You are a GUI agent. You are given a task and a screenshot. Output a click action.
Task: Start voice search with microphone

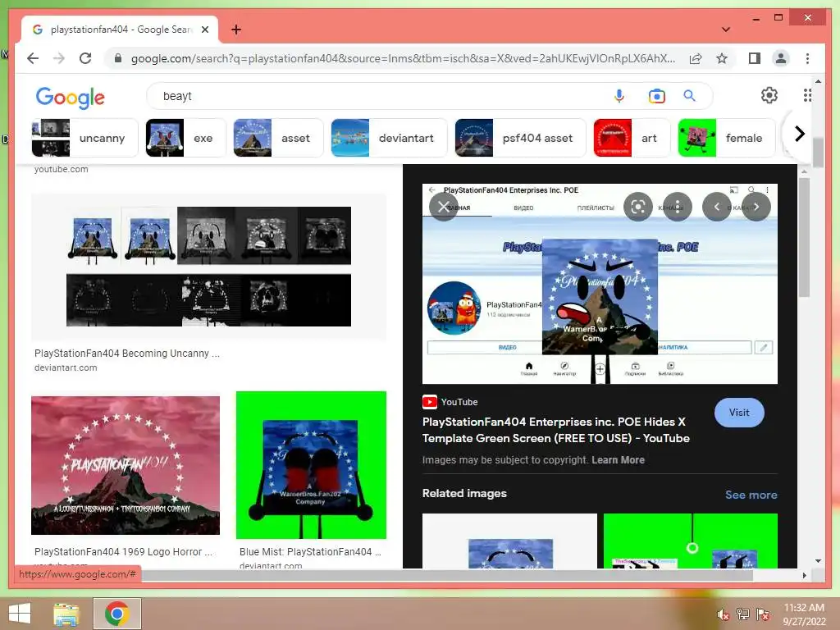[x=619, y=96]
